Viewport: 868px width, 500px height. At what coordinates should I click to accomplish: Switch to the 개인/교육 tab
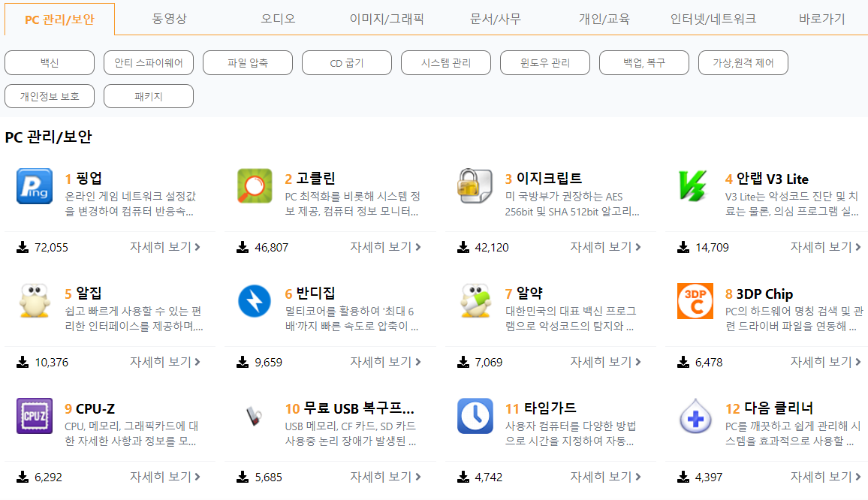(x=604, y=19)
